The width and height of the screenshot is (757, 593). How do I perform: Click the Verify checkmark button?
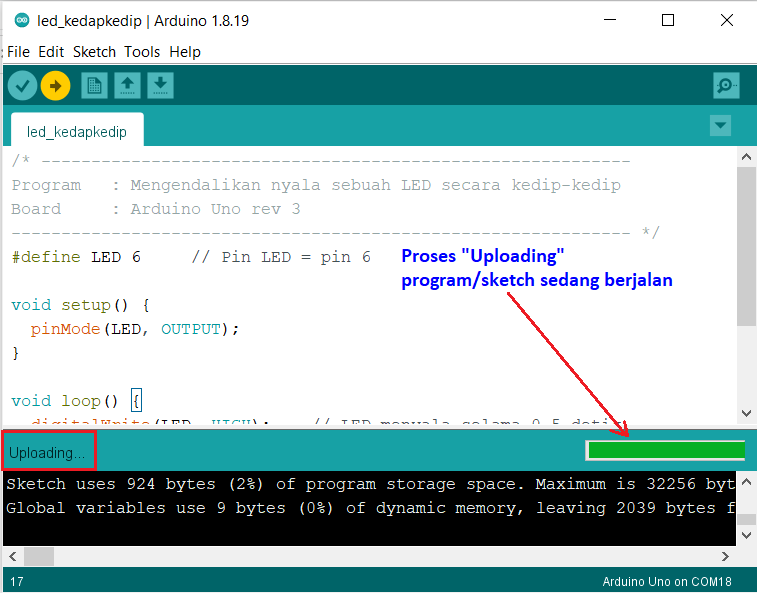click(x=22, y=86)
